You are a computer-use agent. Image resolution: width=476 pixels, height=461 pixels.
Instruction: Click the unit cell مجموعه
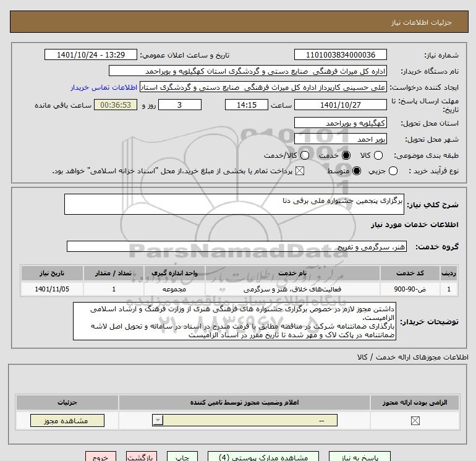click(x=174, y=289)
